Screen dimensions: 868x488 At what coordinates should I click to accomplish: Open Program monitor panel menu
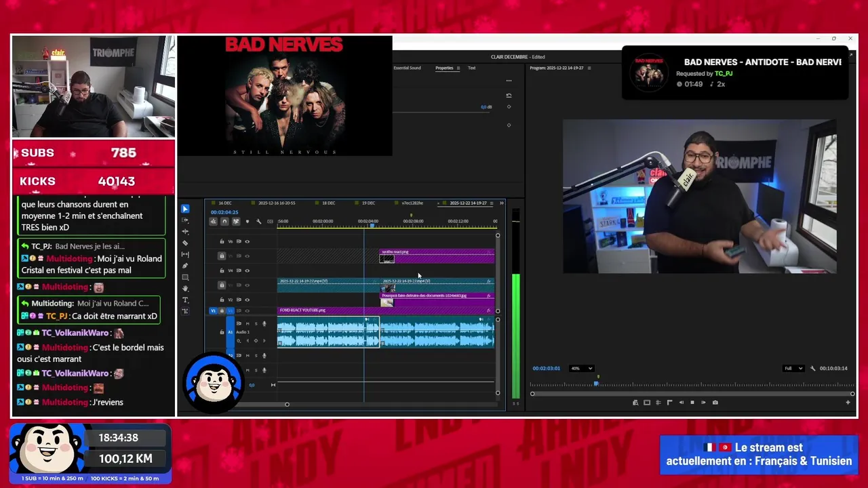click(589, 68)
